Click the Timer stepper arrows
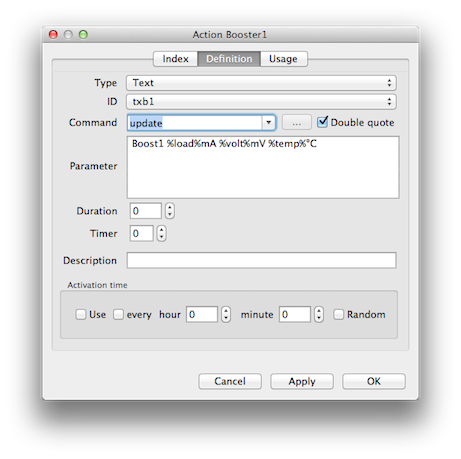Screen dimensions: 461x459 (161, 233)
